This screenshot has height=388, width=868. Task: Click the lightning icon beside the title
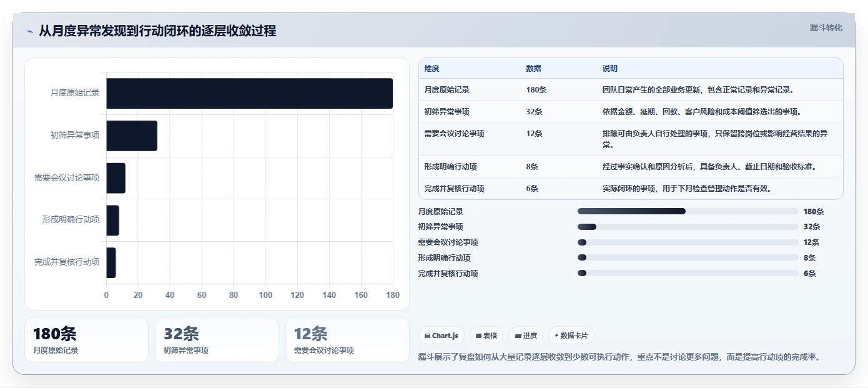coord(29,31)
